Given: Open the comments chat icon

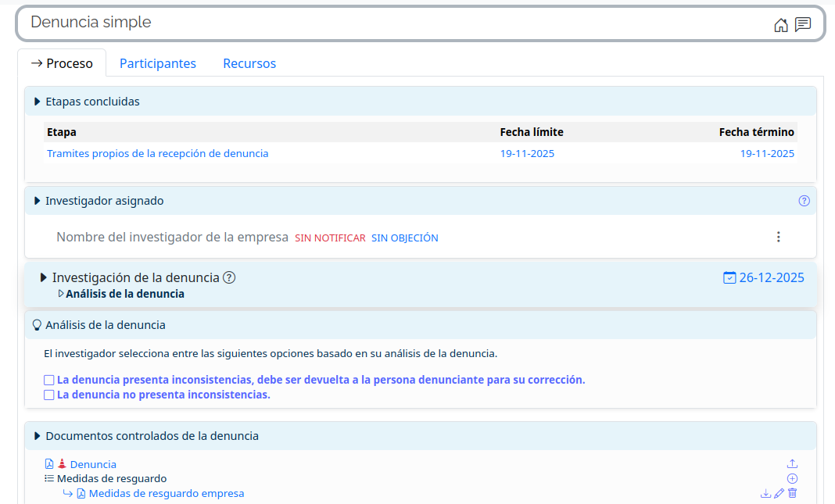Looking at the screenshot, I should [802, 25].
